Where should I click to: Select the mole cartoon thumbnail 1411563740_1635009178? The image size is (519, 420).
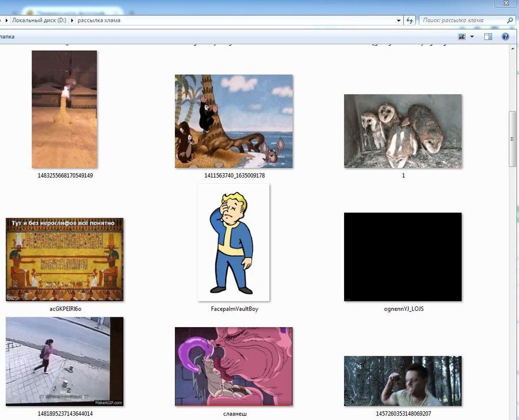coord(234,121)
